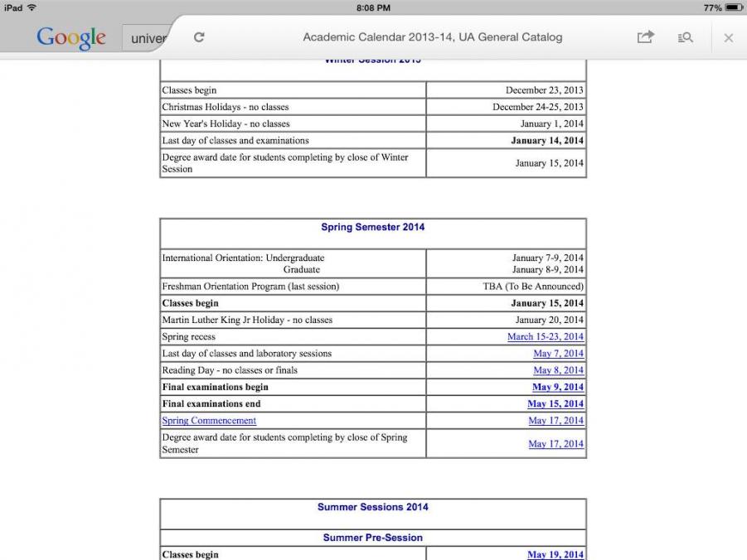Tap the Spring Semester 2014 heading
Image resolution: width=747 pixels, height=560 pixels.
click(x=372, y=227)
